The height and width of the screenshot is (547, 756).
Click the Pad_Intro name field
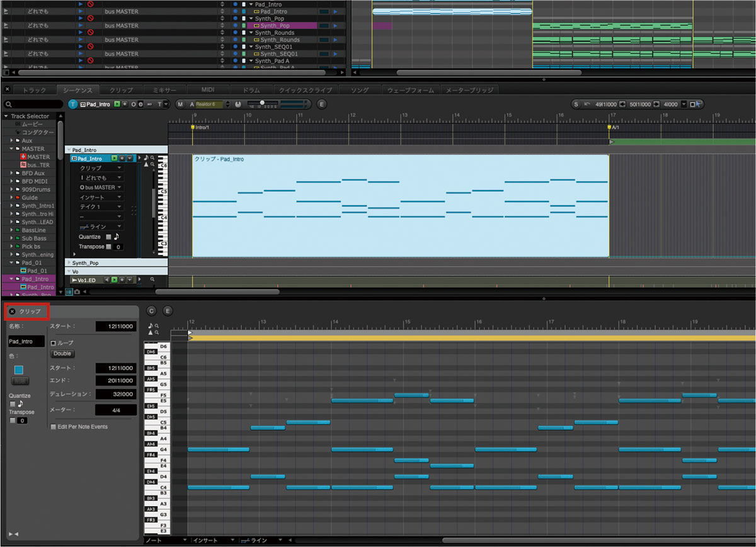point(26,341)
